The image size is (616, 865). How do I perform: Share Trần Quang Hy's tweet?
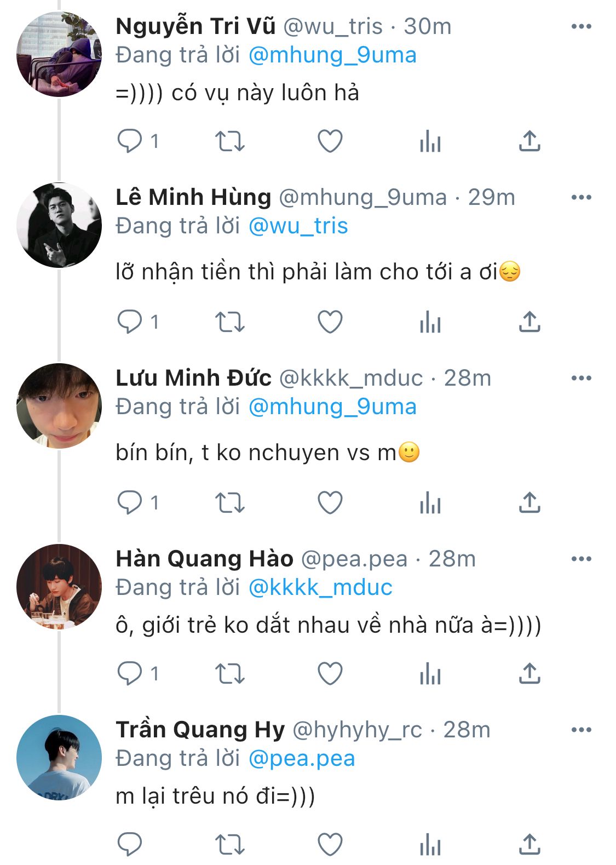point(529,844)
